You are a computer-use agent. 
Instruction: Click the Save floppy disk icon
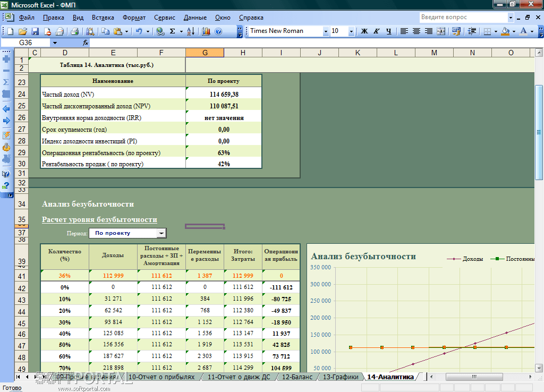[35, 31]
